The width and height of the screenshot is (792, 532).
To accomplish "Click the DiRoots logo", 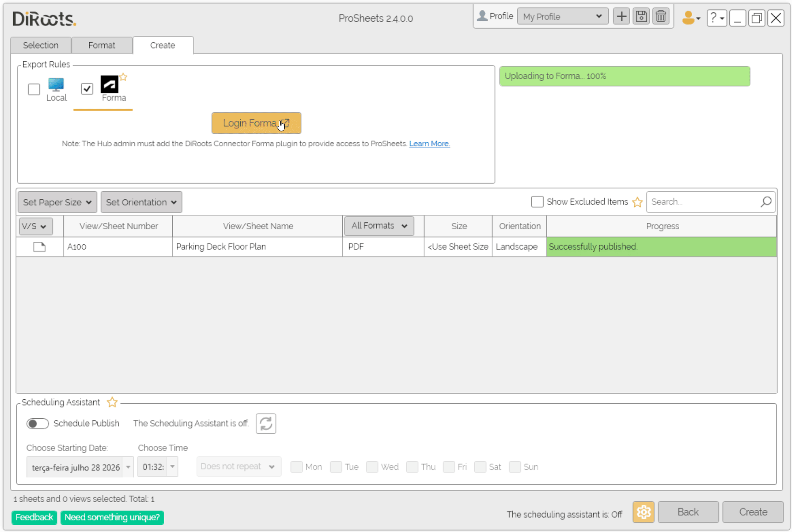I will (44, 19).
